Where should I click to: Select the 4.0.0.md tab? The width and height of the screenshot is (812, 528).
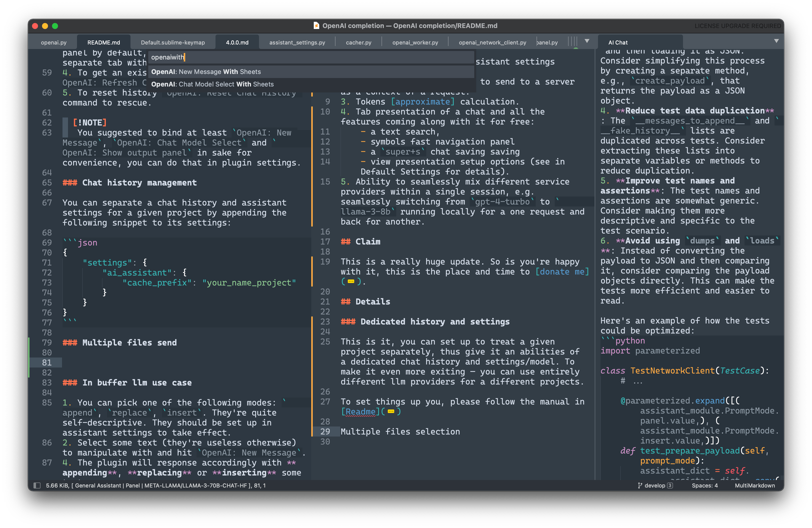point(237,42)
